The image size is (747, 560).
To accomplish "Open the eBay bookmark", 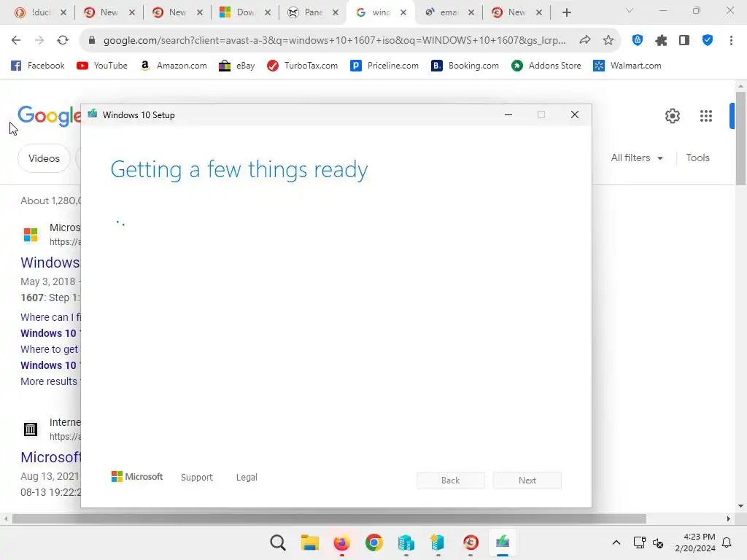I will (237, 66).
